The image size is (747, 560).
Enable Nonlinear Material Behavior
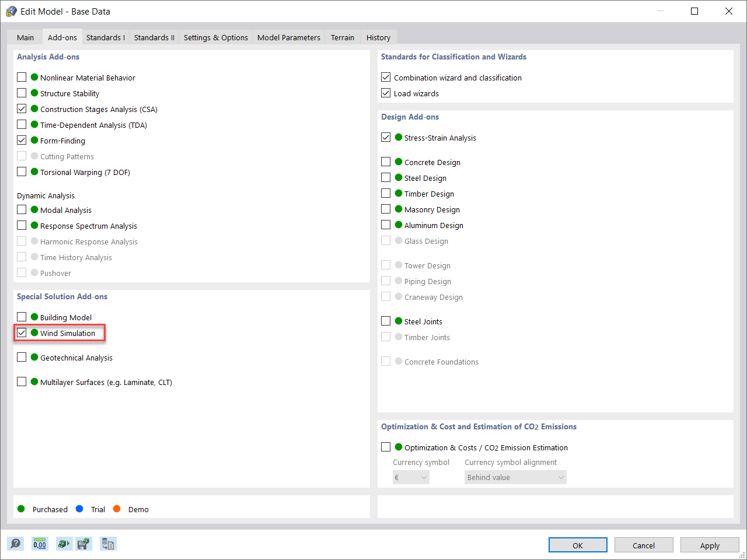click(22, 77)
